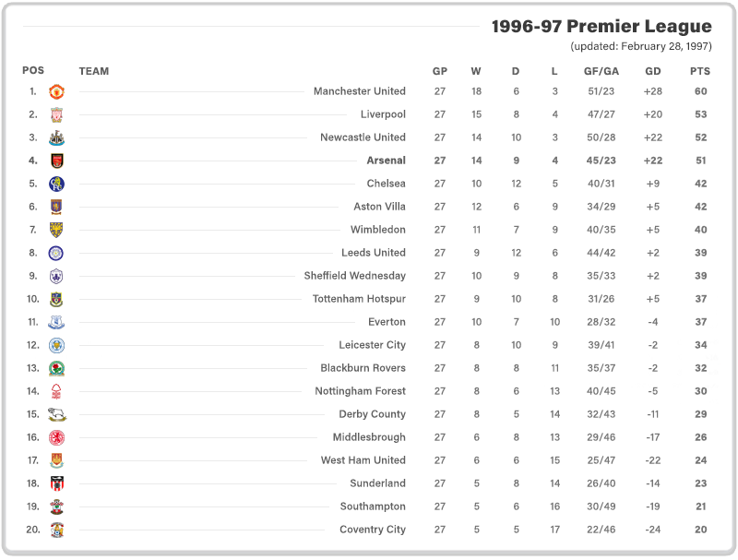Select the Nottingham Forest tree logo
The image size is (738, 560).
pyautogui.click(x=56, y=391)
